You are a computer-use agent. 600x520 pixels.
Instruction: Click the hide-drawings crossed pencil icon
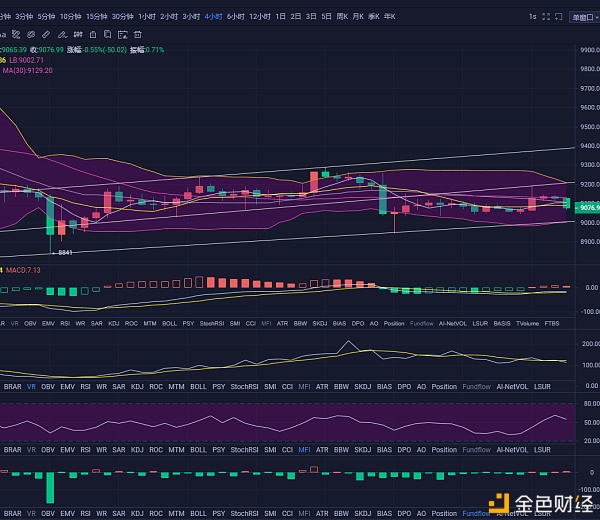pos(16,35)
